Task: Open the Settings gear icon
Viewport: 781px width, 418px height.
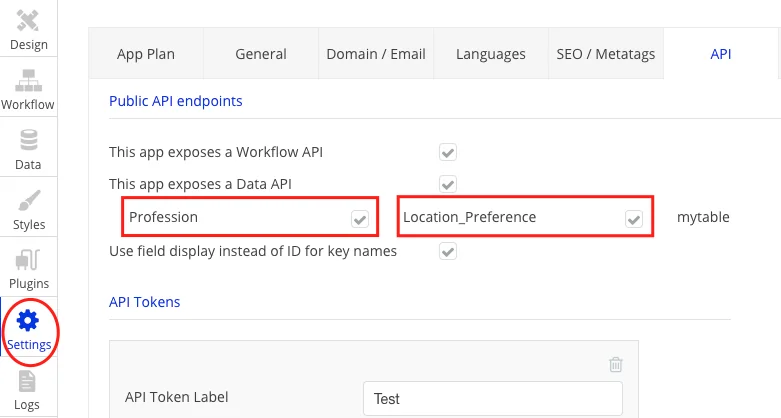Action: 28,320
